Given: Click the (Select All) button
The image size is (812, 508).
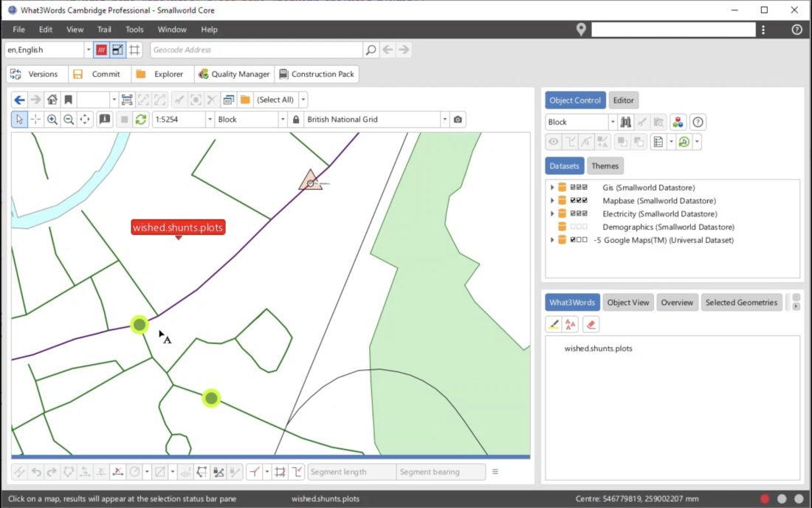Looking at the screenshot, I should (x=275, y=100).
